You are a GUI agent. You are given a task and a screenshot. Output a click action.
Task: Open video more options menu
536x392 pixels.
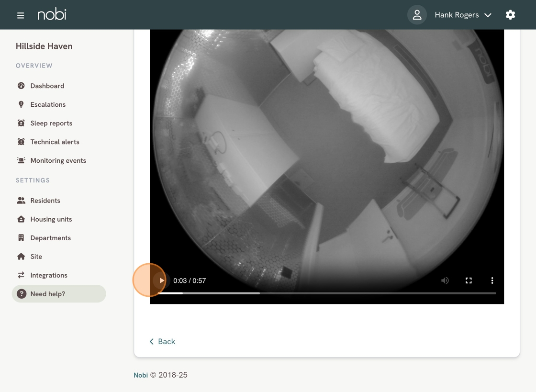pyautogui.click(x=492, y=280)
